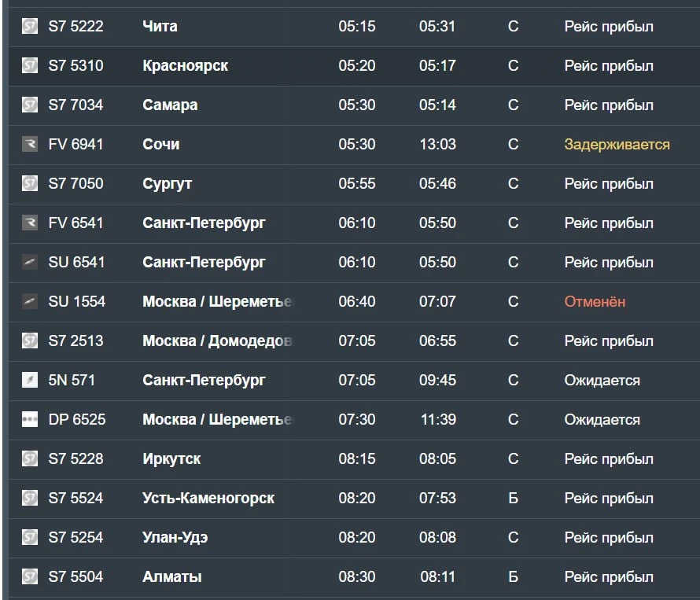
Task: Open the Москва / Домодедово flight S7 2513
Action: [354, 340]
